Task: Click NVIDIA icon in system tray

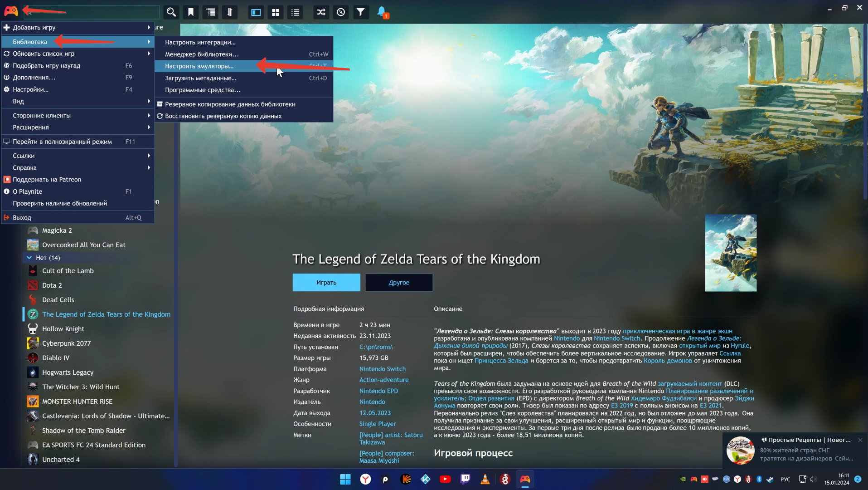Action: [x=683, y=479]
